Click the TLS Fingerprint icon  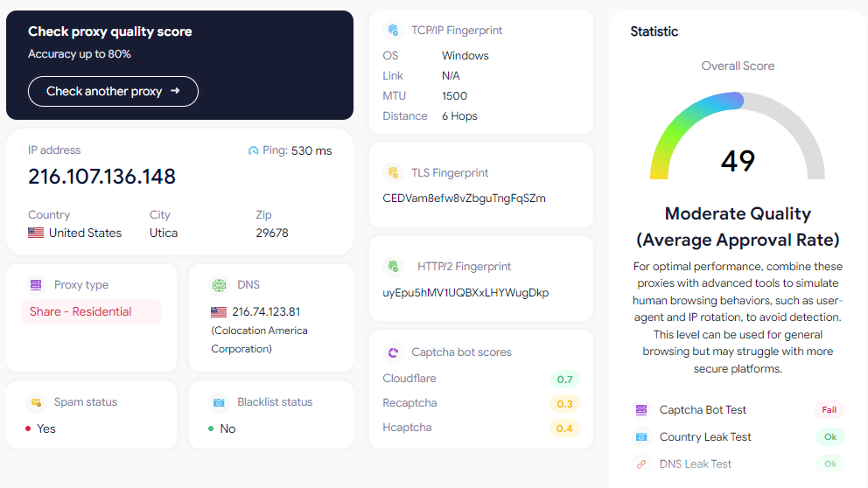pos(393,173)
